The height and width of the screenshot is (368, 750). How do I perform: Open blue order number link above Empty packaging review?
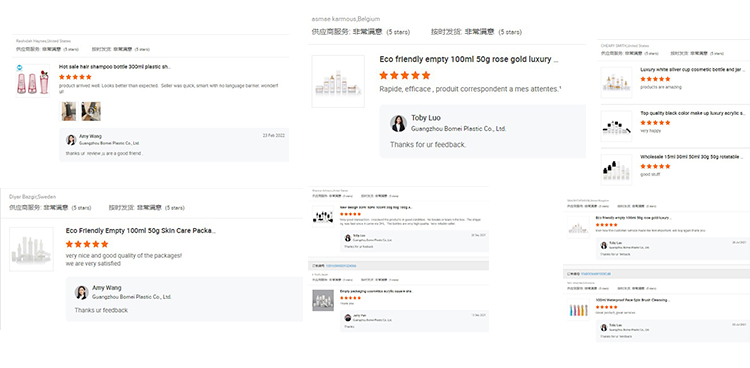point(341,266)
